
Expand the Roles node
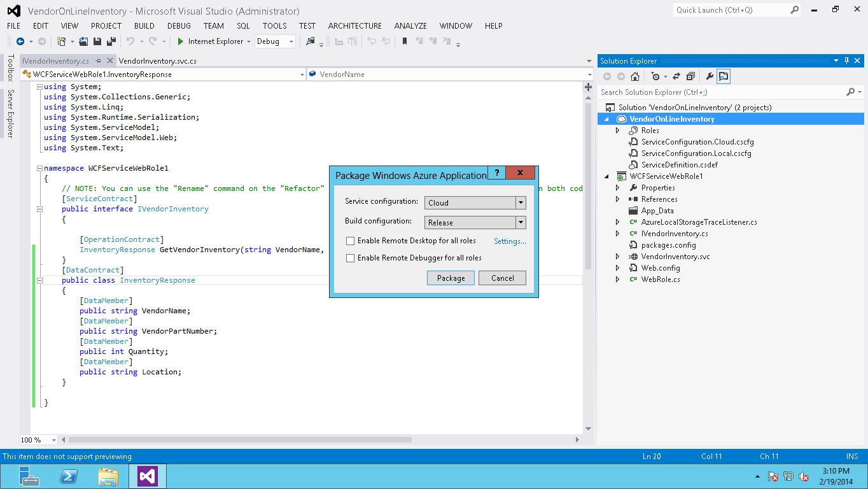(617, 131)
